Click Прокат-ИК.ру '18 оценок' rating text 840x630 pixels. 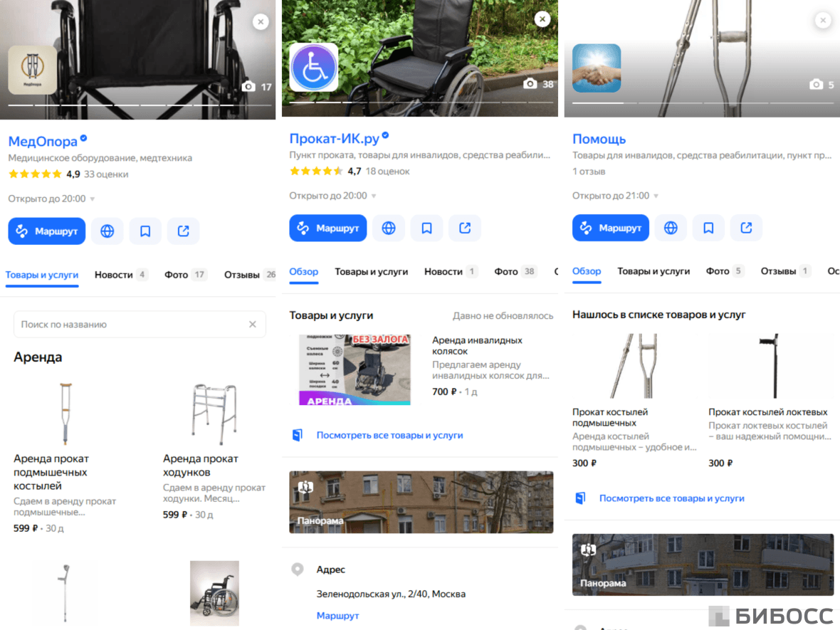tap(387, 172)
